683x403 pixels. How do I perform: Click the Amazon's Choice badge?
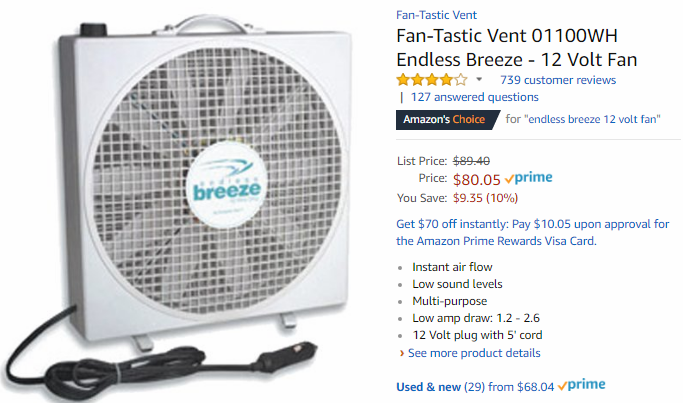pos(447,119)
